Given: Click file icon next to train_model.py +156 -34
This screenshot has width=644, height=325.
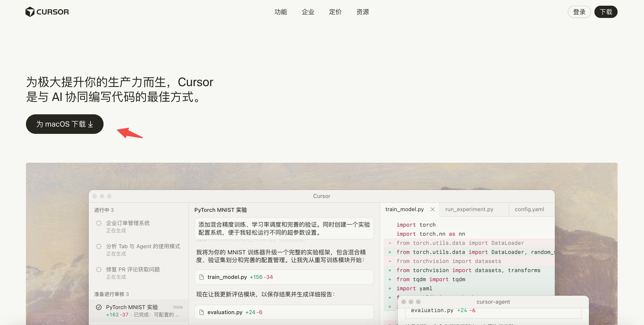Looking at the screenshot, I should tap(201, 277).
